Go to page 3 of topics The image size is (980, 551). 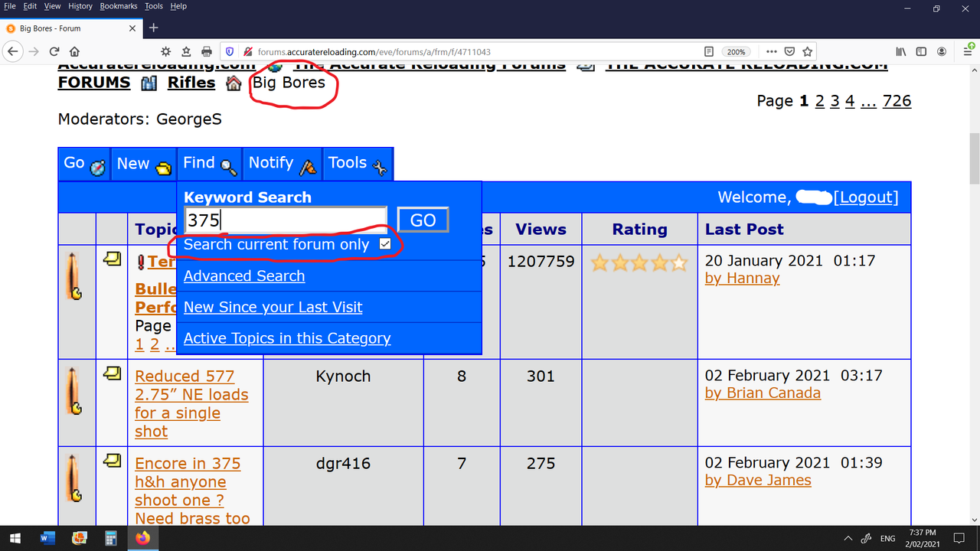tap(835, 101)
